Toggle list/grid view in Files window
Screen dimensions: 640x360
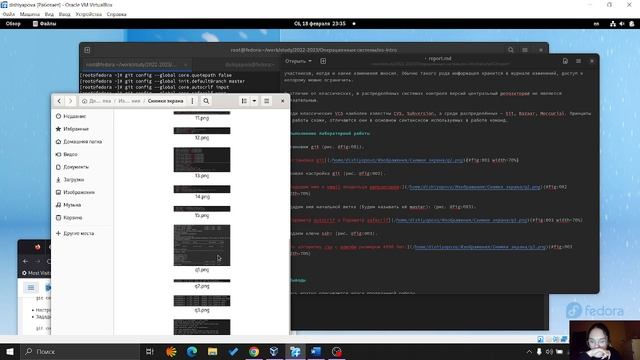pos(244,101)
